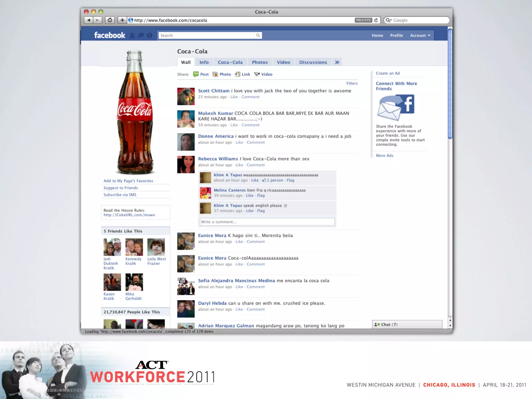This screenshot has width=532, height=399.
Task: Click the scrollbar up arrow
Action: (x=450, y=320)
